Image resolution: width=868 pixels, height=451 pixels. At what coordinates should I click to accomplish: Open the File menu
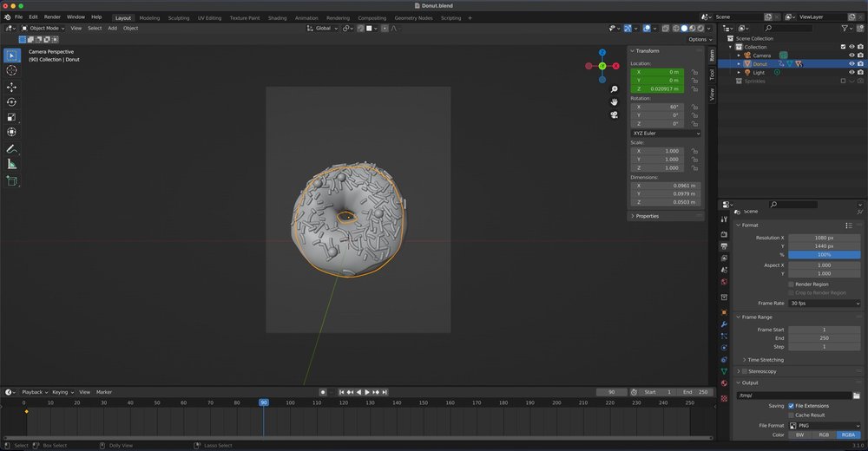pos(19,17)
